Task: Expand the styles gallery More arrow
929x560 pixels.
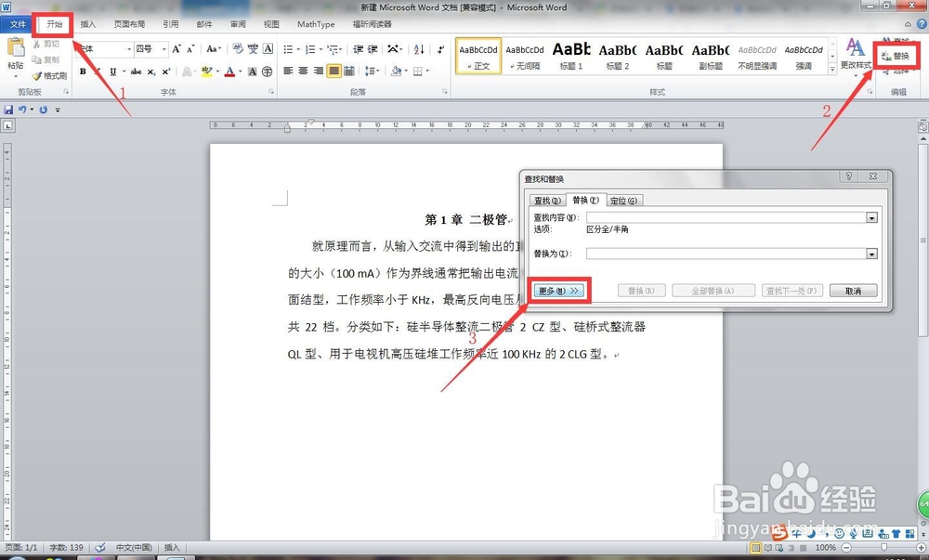Action: click(x=832, y=70)
